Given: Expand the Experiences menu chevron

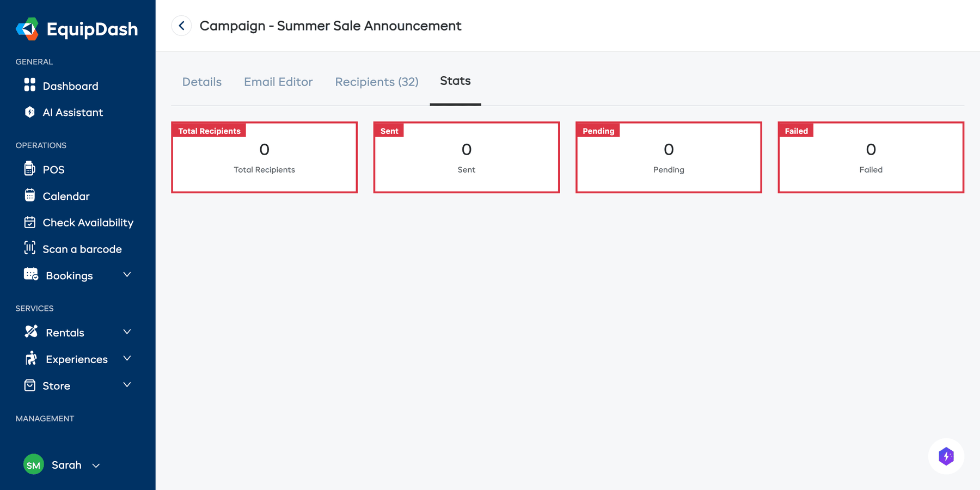Looking at the screenshot, I should [x=127, y=358].
